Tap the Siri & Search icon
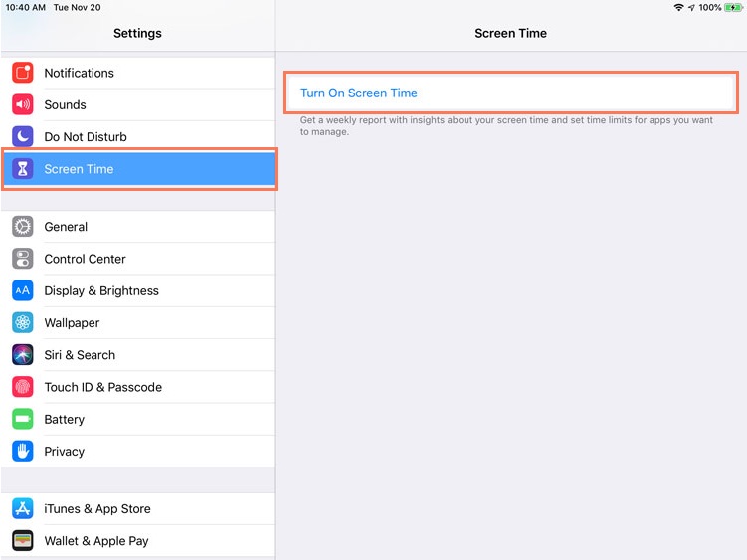The height and width of the screenshot is (560, 747). point(23,355)
